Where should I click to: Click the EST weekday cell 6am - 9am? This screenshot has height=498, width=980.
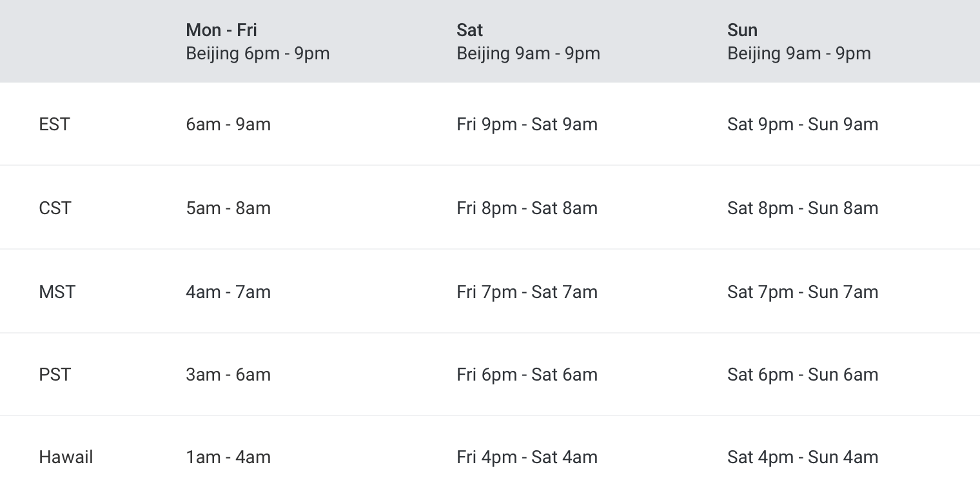(x=228, y=124)
